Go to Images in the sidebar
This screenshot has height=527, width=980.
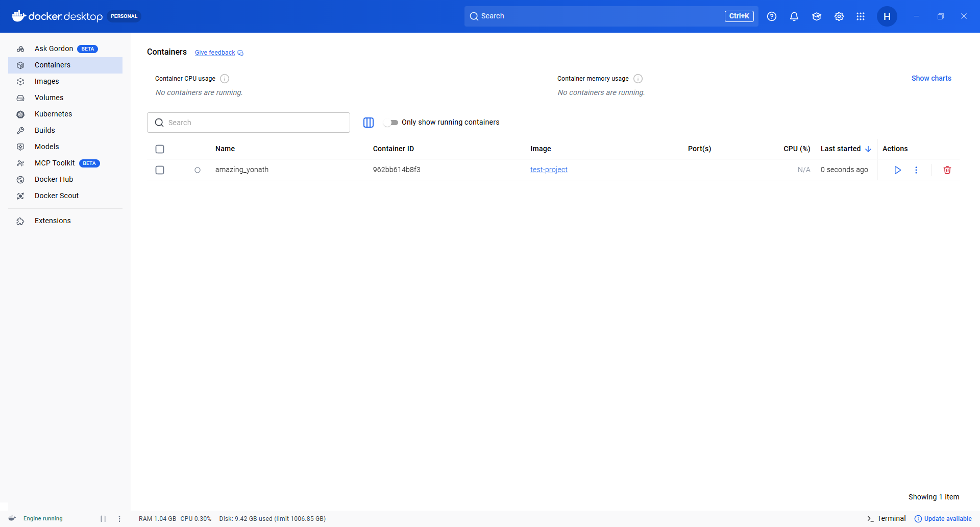point(47,81)
